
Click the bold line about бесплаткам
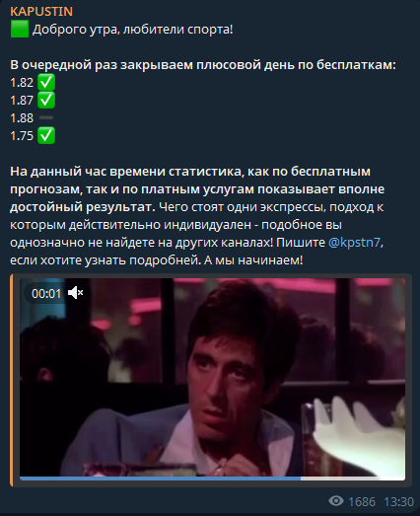[x=203, y=65]
